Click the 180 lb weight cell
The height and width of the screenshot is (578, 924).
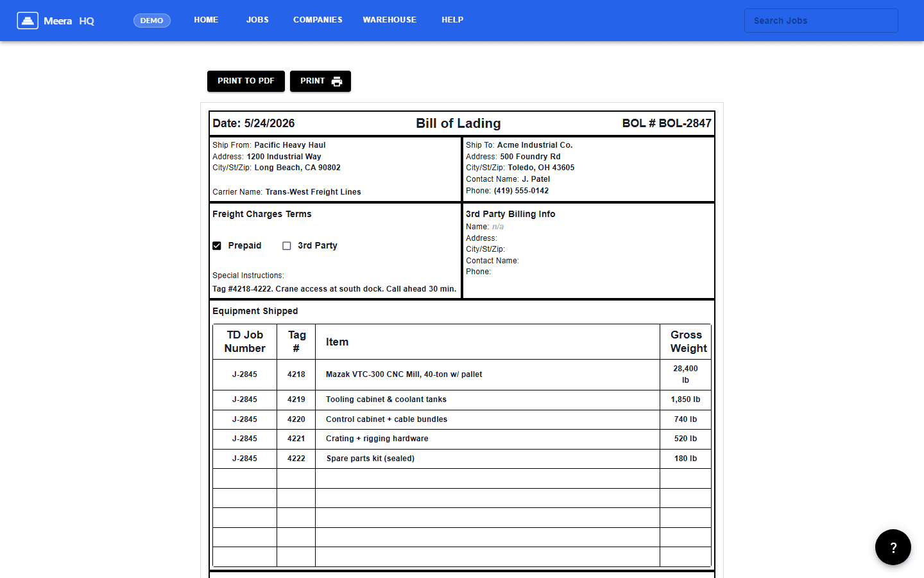click(685, 459)
